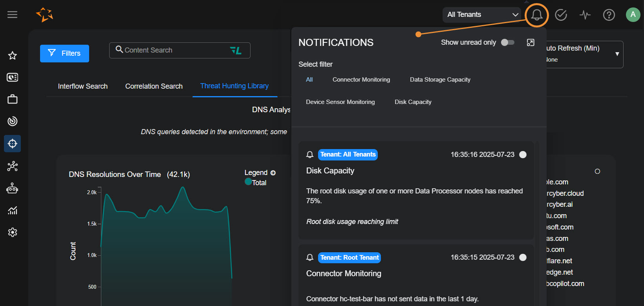Screen dimensions: 644x306
Task: Open the task checkmark icon in header
Action: (x=561, y=15)
